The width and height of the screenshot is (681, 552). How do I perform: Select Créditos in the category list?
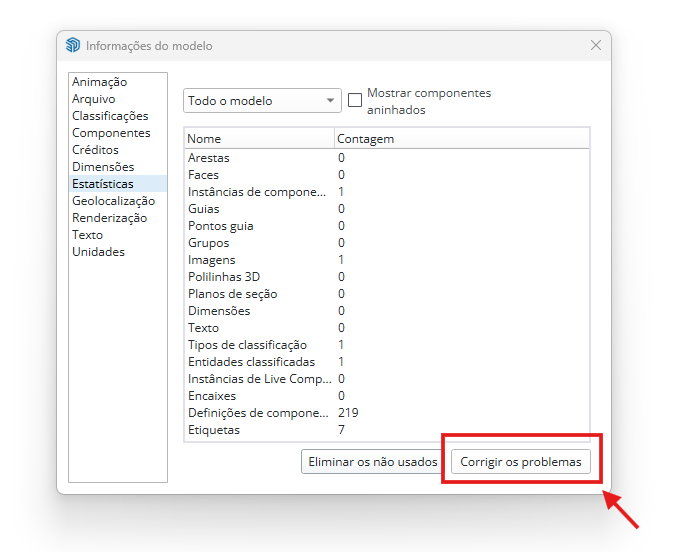tap(95, 150)
